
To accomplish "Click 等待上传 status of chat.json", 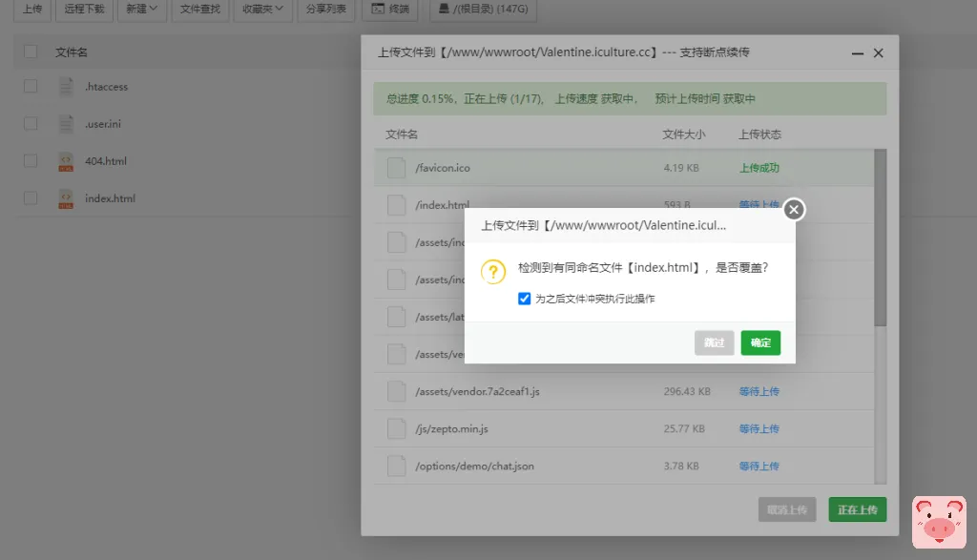I will click(759, 466).
